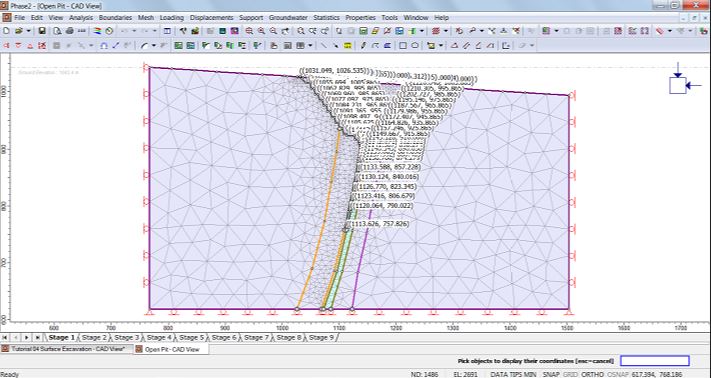Click the go-to-first-stage arrow button
Screen dimensions: 711x378
point(5,337)
